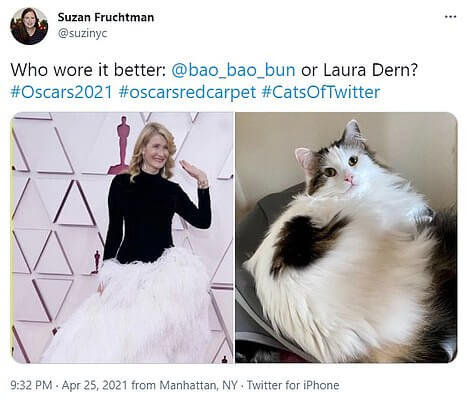
Task: Click the Apr 25, 2021 date
Action: click(x=95, y=385)
